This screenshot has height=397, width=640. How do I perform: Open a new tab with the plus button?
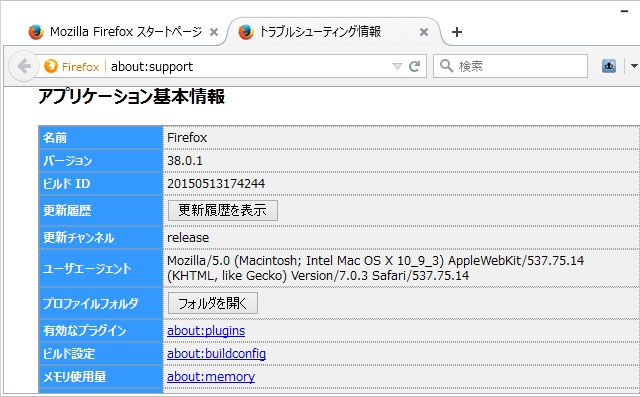457,32
